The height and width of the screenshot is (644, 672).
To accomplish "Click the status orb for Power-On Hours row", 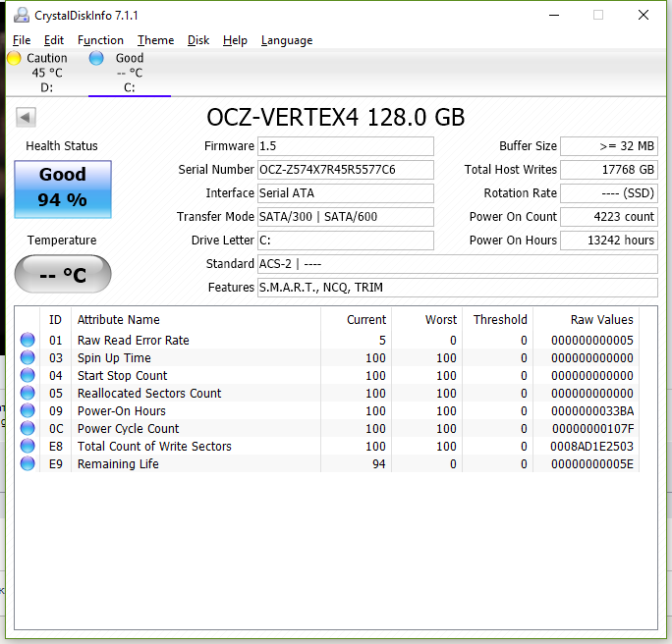I will pyautogui.click(x=28, y=410).
